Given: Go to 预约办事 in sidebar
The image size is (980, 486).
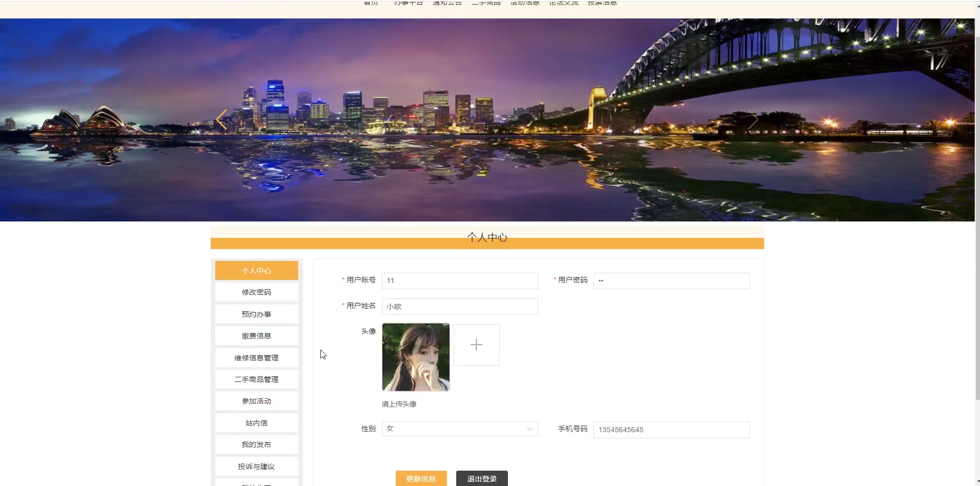Looking at the screenshot, I should coord(256,314).
